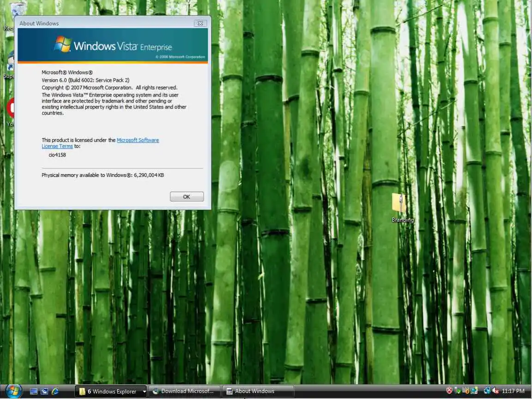Click OK in the About Windows dialog
The height and width of the screenshot is (399, 532).
pyautogui.click(x=187, y=196)
